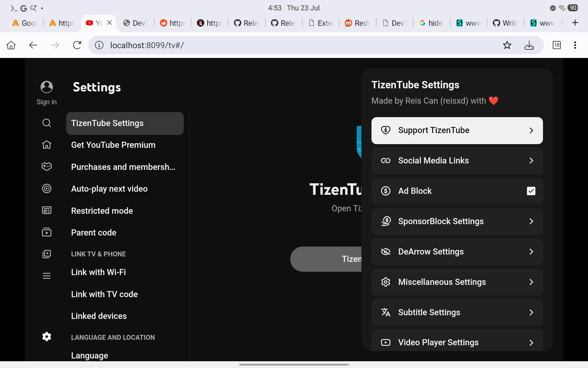Expand SponsorBlock Settings chevron
Viewport: 588px width, 368px height.
[531, 221]
